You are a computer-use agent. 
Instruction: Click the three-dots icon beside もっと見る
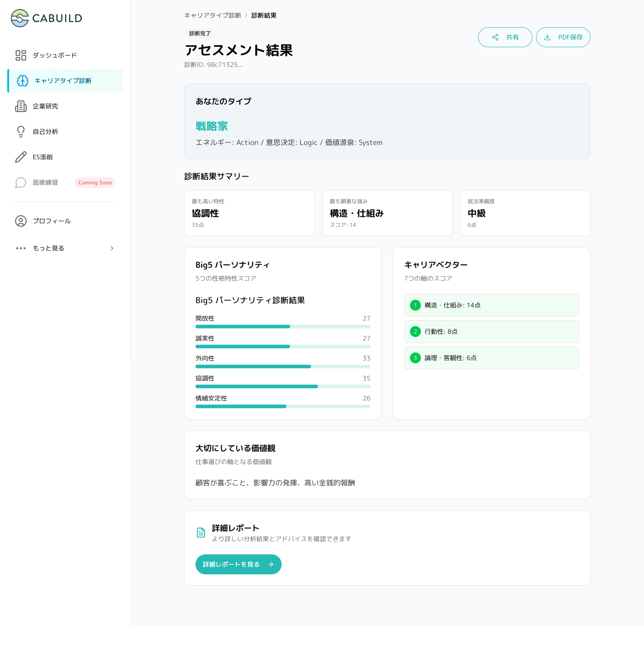[21, 248]
